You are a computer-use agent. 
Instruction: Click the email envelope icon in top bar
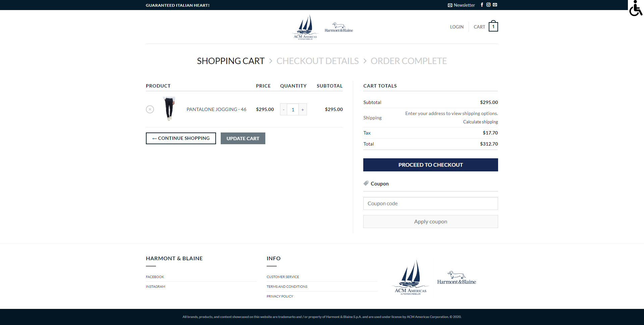[x=495, y=5]
